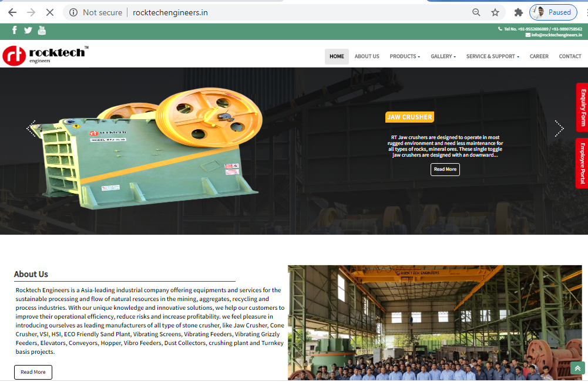Go to the previous slide arrow
Screen dimensions: 588x382
[x=32, y=129]
